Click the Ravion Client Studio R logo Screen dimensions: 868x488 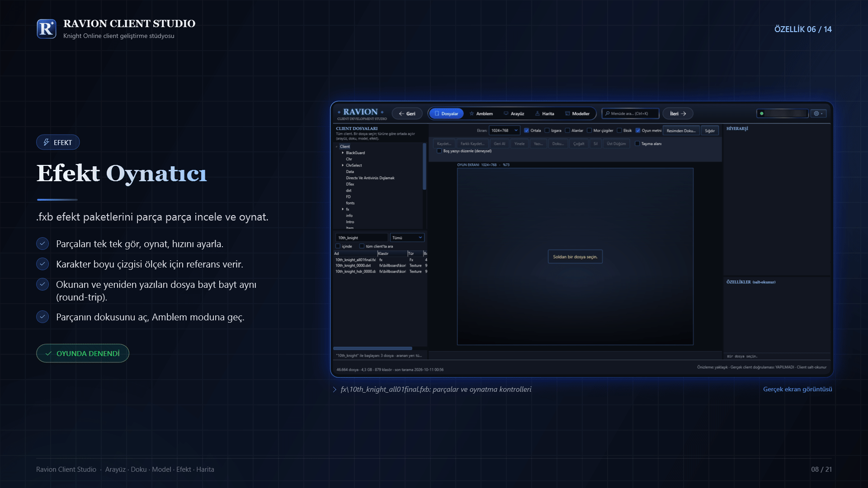tap(47, 29)
